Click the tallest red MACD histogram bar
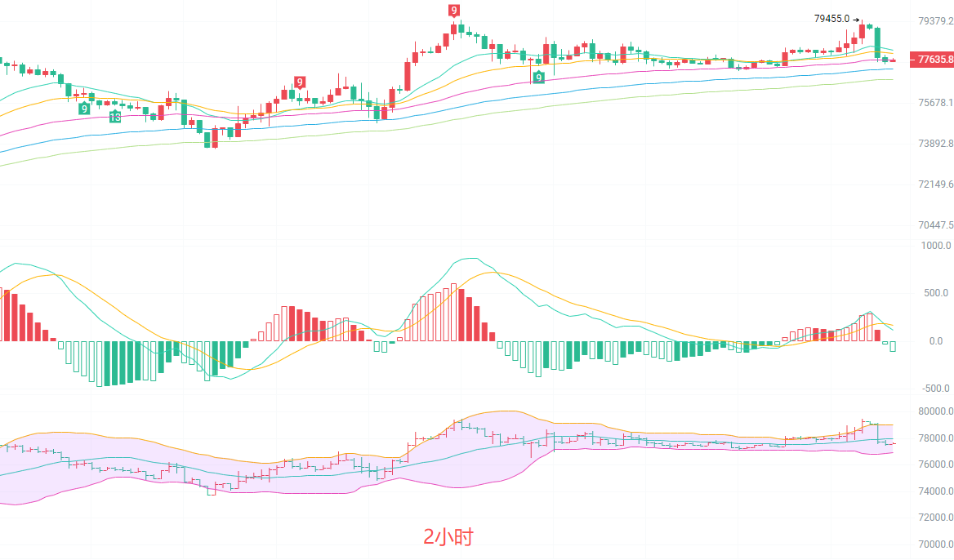Screen dimensions: 954x560 click(453, 312)
